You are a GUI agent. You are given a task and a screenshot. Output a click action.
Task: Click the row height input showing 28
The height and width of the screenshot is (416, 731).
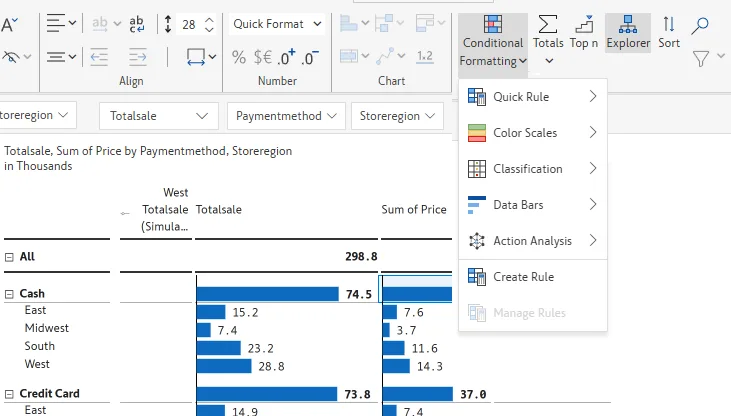(x=189, y=24)
